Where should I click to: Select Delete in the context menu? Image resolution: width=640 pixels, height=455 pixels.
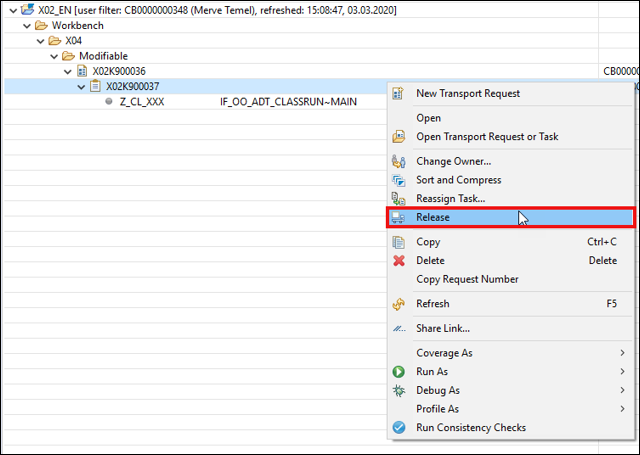(511, 260)
